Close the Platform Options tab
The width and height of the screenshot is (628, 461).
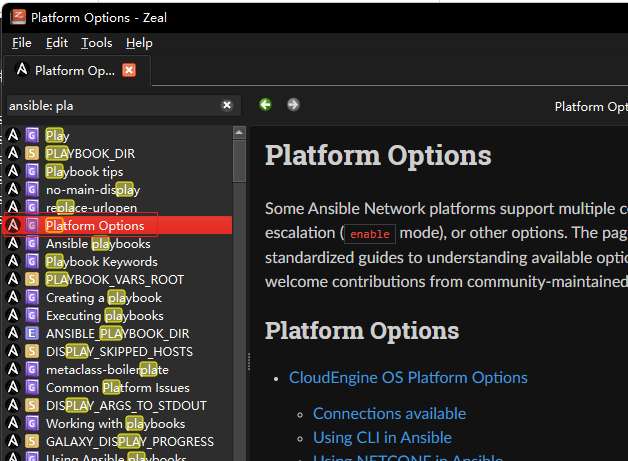[x=129, y=70]
